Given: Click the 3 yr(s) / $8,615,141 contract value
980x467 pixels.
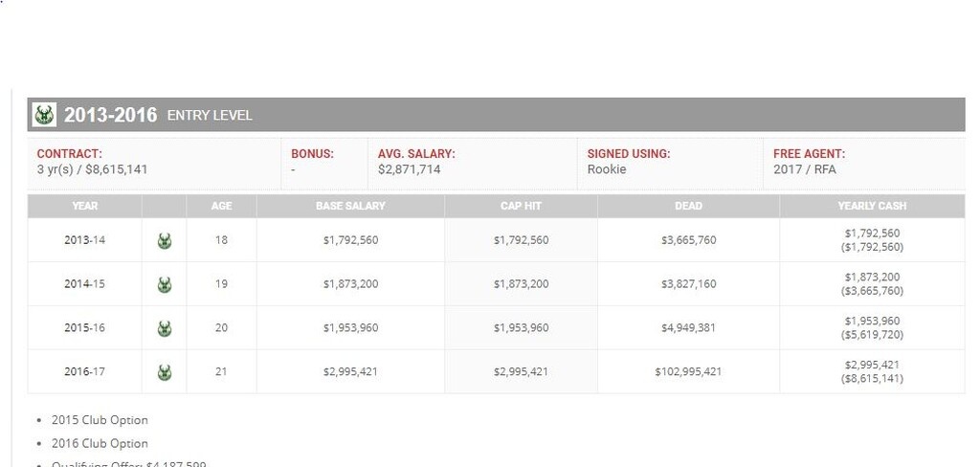Looking at the screenshot, I should point(92,170).
